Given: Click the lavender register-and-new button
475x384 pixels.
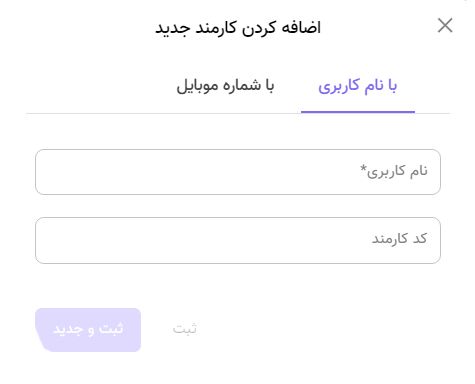Looking at the screenshot, I should [88, 330].
